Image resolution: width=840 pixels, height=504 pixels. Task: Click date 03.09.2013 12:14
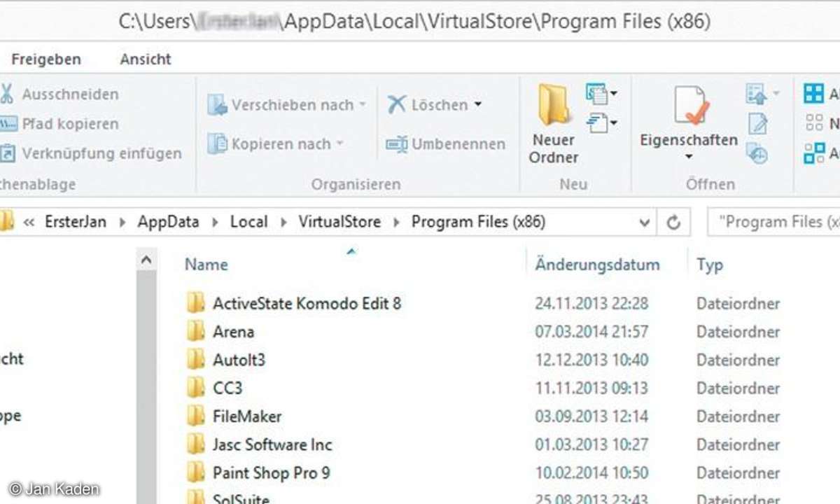[591, 416]
